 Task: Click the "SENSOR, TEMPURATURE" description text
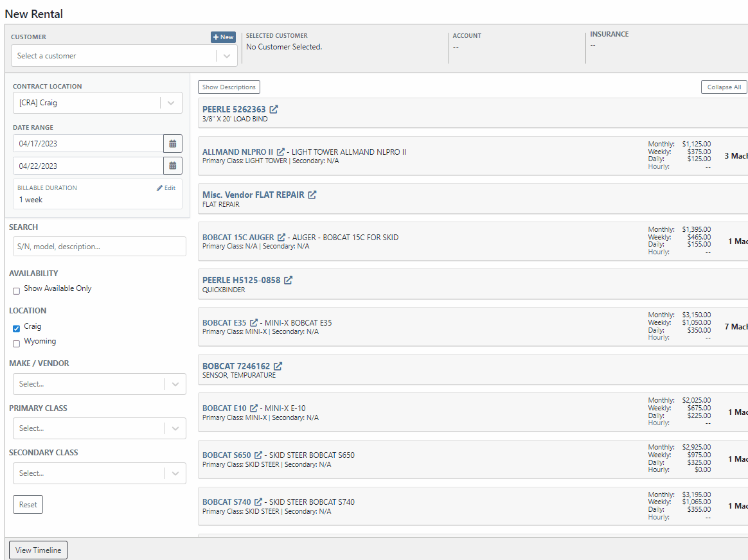[239, 375]
